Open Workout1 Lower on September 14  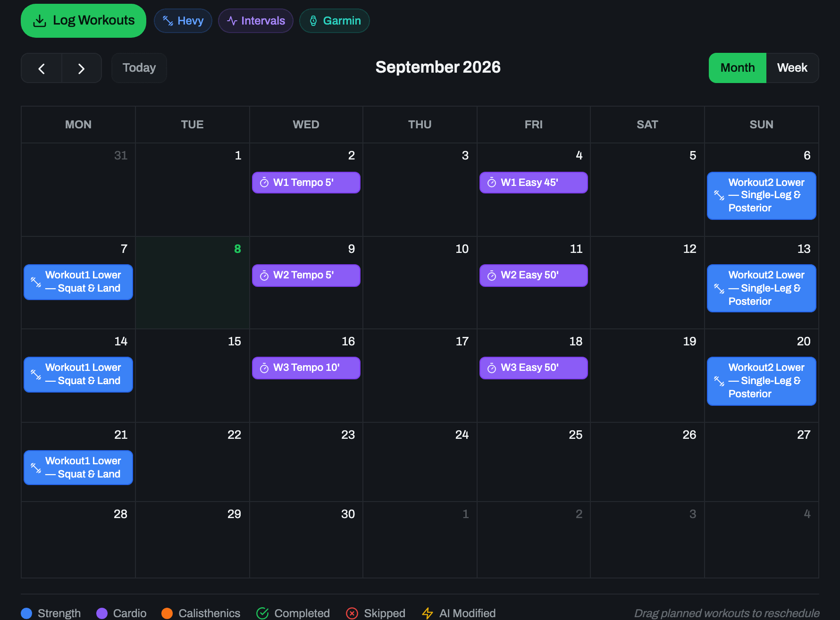pyautogui.click(x=78, y=375)
